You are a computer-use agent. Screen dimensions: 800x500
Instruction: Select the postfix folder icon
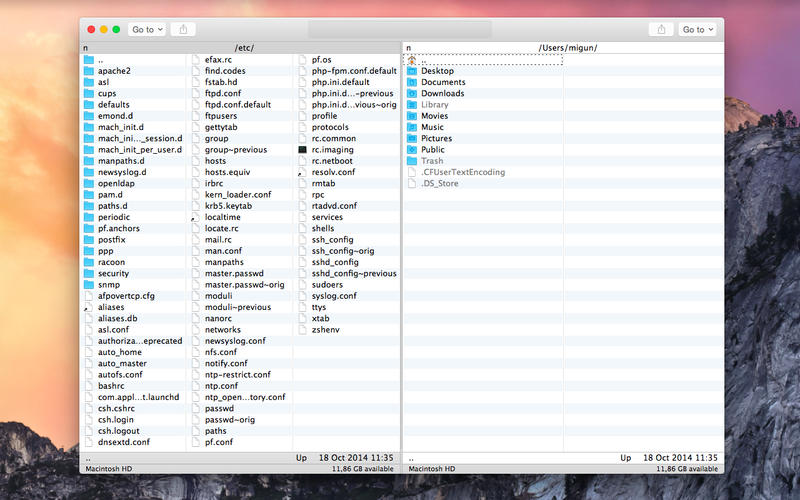pos(89,239)
